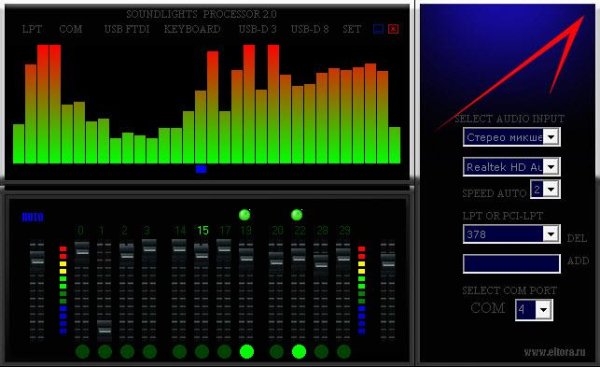The image size is (600, 367).
Task: Open the LPT address 378 dropdown
Action: pyautogui.click(x=551, y=234)
